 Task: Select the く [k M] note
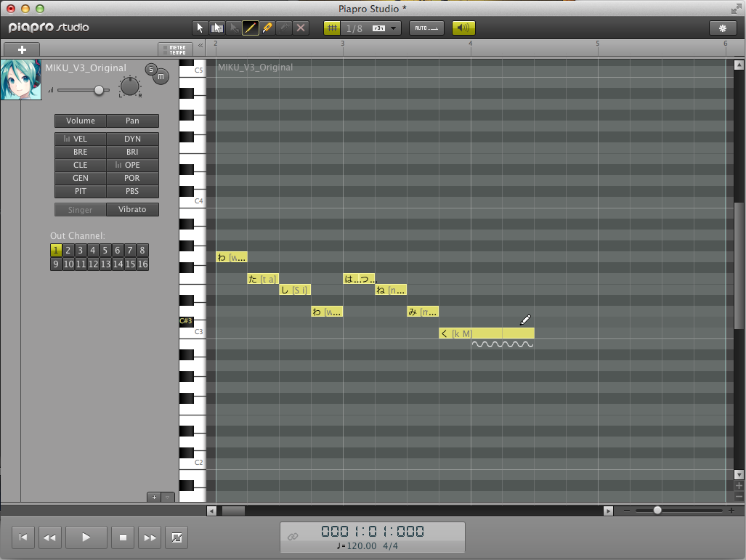tap(486, 333)
